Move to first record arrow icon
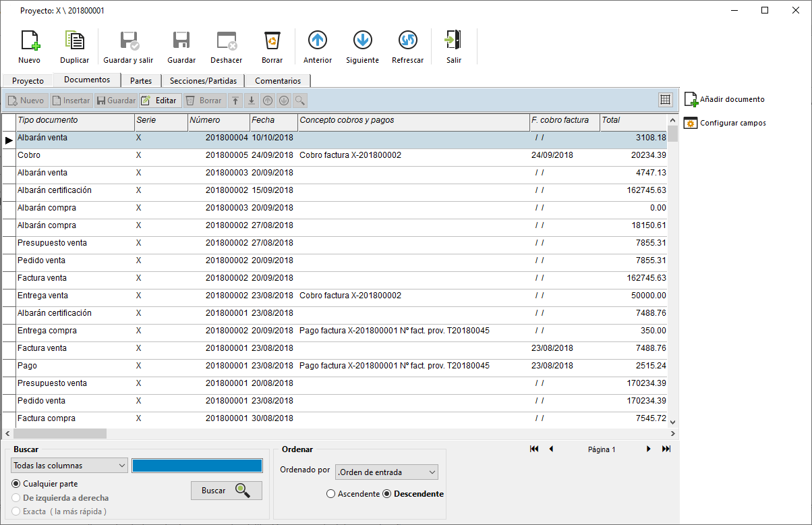812x525 pixels. (235, 101)
